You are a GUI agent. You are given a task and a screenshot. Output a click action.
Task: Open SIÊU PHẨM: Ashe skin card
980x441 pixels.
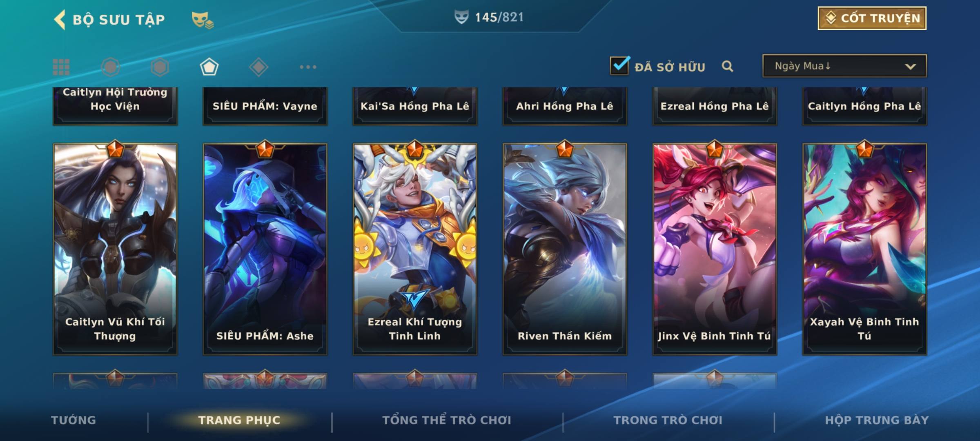[x=265, y=249]
